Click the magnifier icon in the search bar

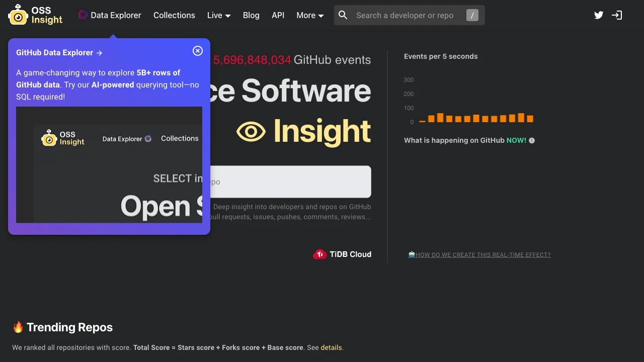tap(343, 15)
